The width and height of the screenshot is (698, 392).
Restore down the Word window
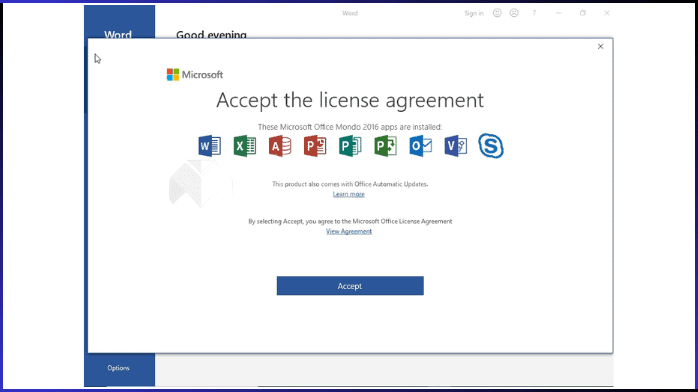click(583, 13)
